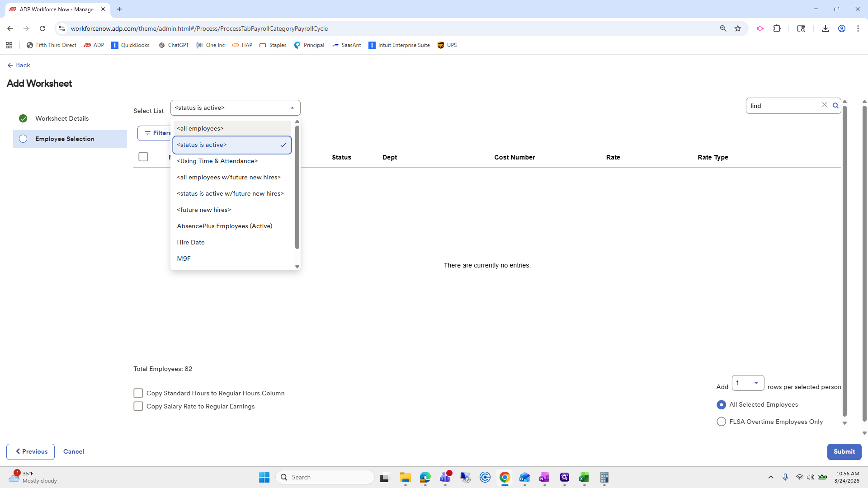868x488 pixels.
Task: Select FLSA Overtime Employees Only option
Action: (x=722, y=422)
